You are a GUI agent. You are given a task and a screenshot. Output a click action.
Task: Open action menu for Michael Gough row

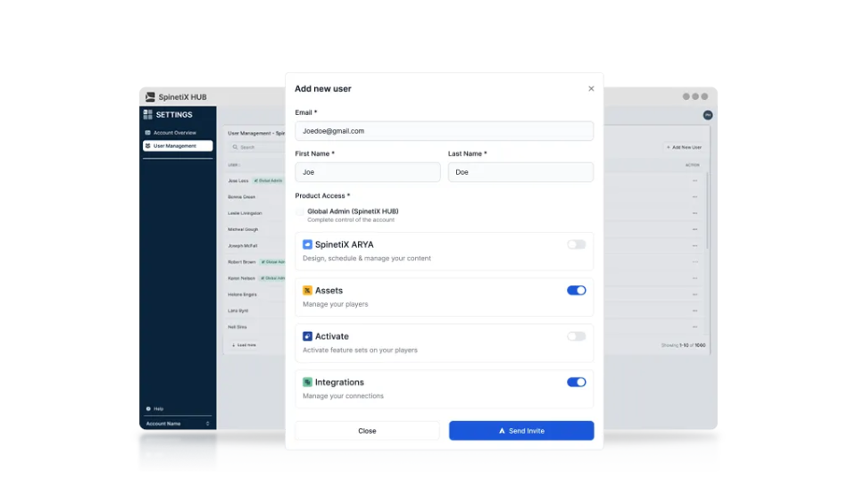click(x=695, y=229)
